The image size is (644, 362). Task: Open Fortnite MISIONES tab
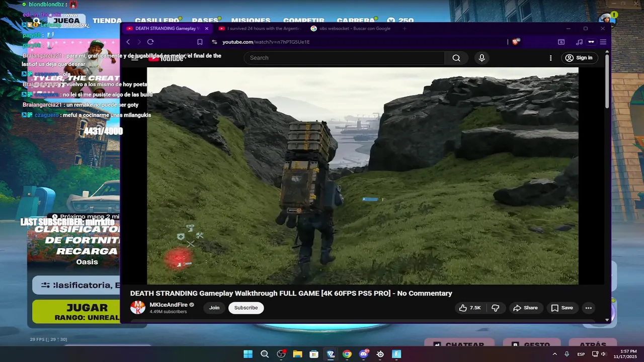point(251,21)
